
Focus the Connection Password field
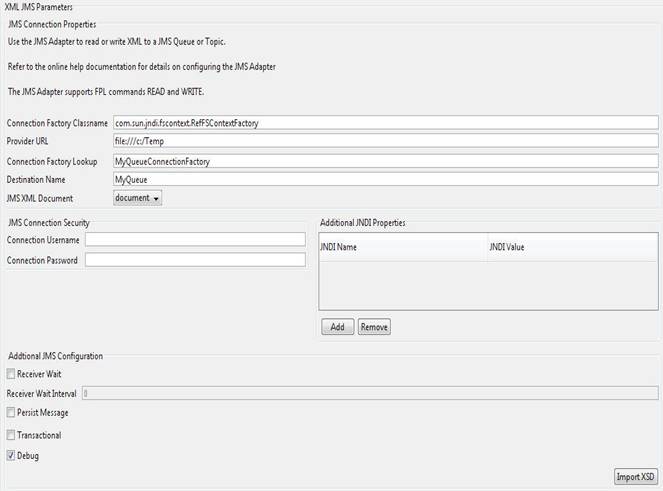(x=195, y=260)
